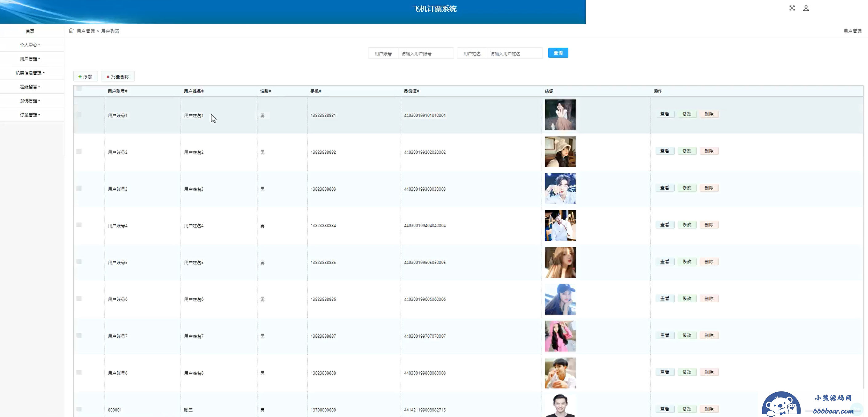Tick checkbox for row 用户账号1
The image size is (868, 417).
click(79, 114)
